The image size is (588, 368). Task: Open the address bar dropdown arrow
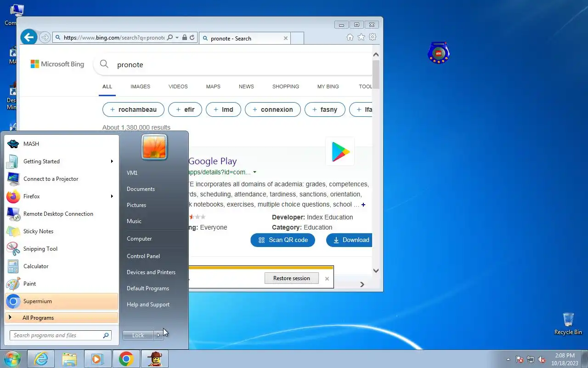[x=177, y=38]
